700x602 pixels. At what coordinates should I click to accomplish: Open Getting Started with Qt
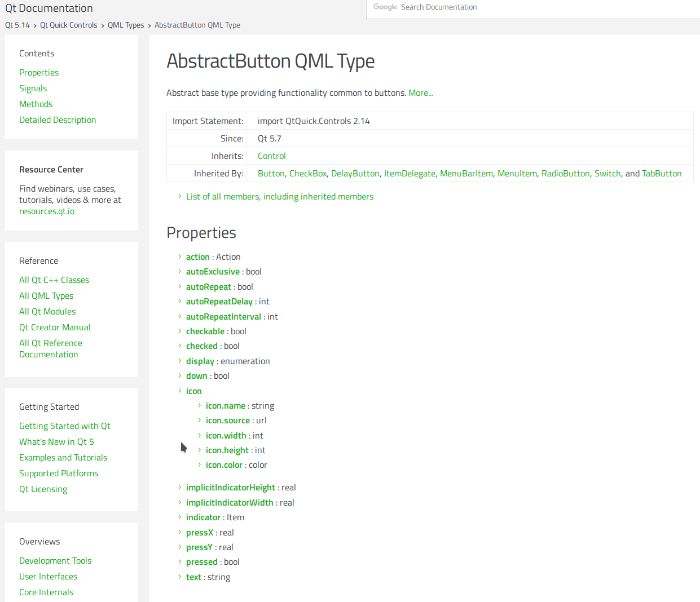coord(65,426)
